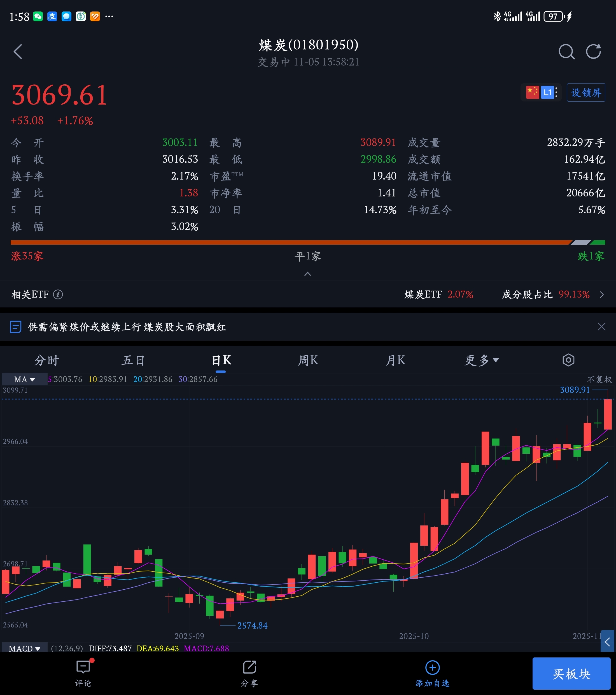Image resolution: width=616 pixels, height=695 pixels.
Task: Dismiss the coal news banner
Action: pos(601,327)
